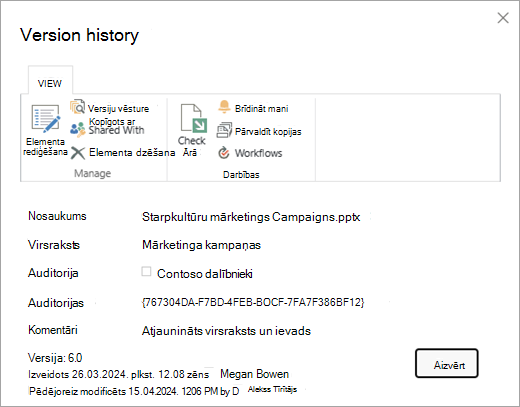Select the Workflows label

click(258, 153)
